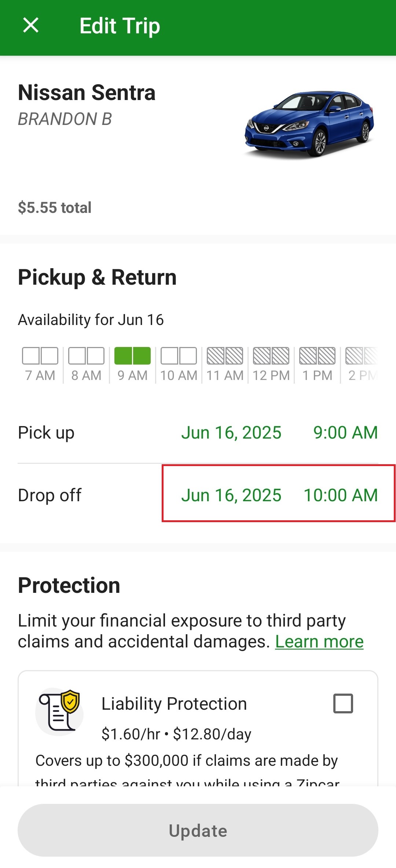Close the Edit Trip screen
This screenshot has width=396, height=868.
tap(31, 26)
